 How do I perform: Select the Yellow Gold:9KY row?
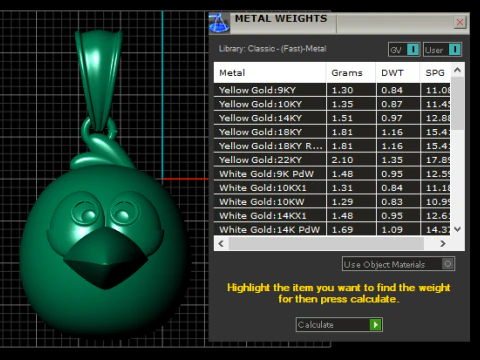click(x=332, y=90)
